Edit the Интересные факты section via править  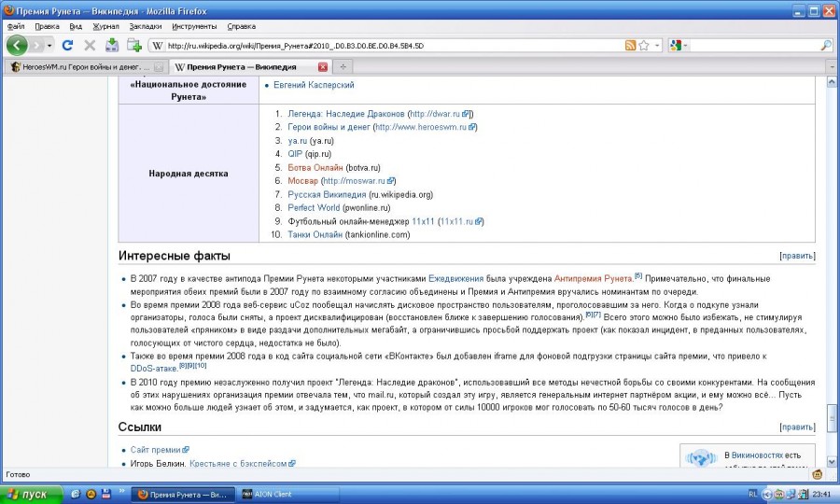(x=797, y=256)
